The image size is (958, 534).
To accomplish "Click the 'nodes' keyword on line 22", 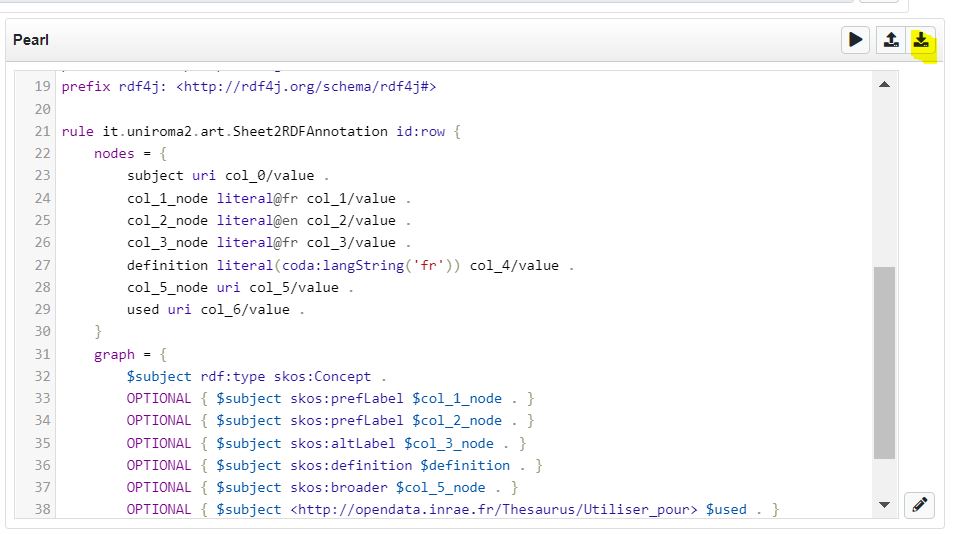I will (x=114, y=153).
